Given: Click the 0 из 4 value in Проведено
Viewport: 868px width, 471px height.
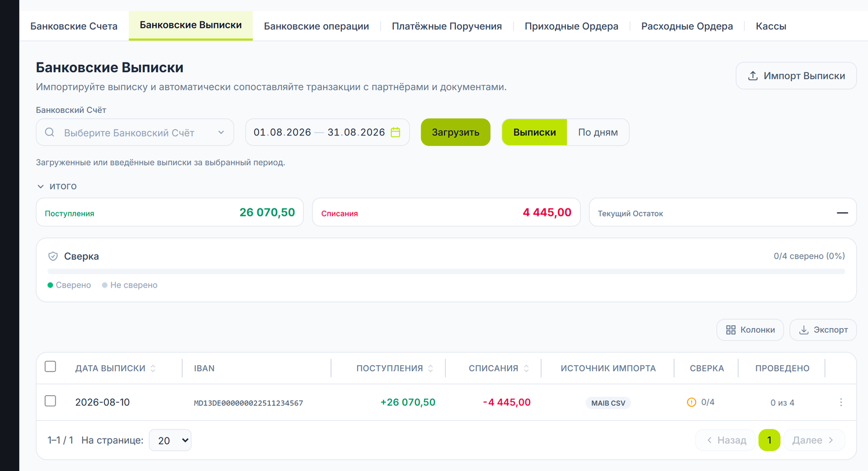Looking at the screenshot, I should tap(782, 403).
